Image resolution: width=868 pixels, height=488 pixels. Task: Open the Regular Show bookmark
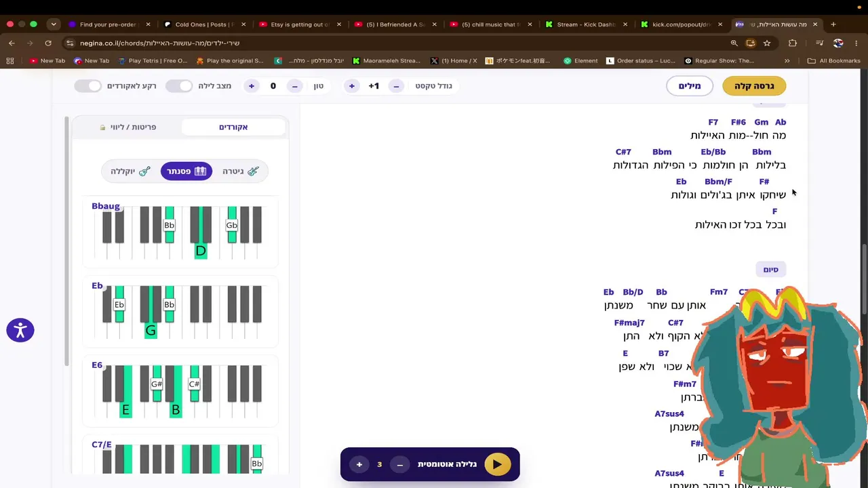(719, 60)
